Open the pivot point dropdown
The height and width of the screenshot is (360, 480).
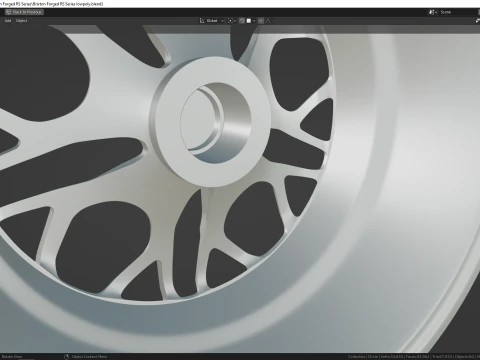[x=232, y=21]
